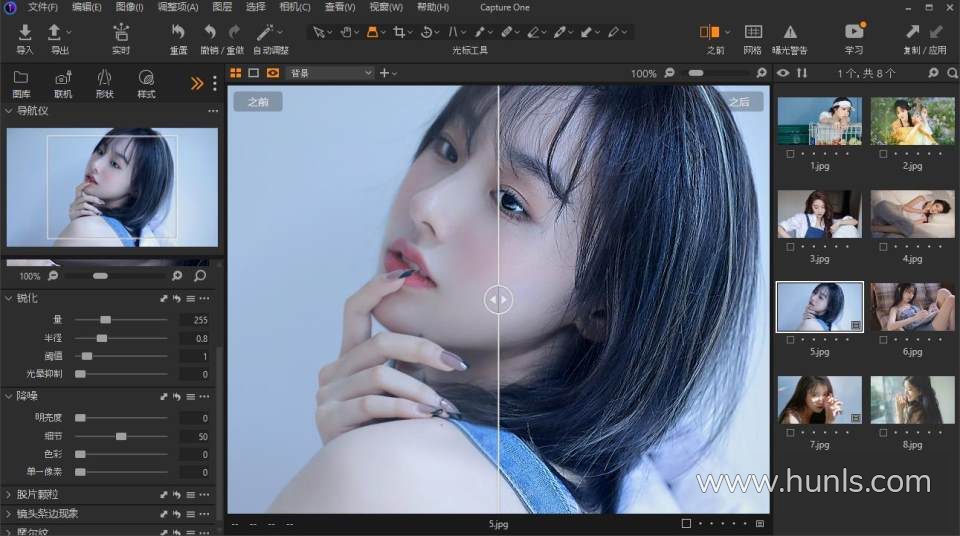Open the File (文件) menu

point(42,7)
